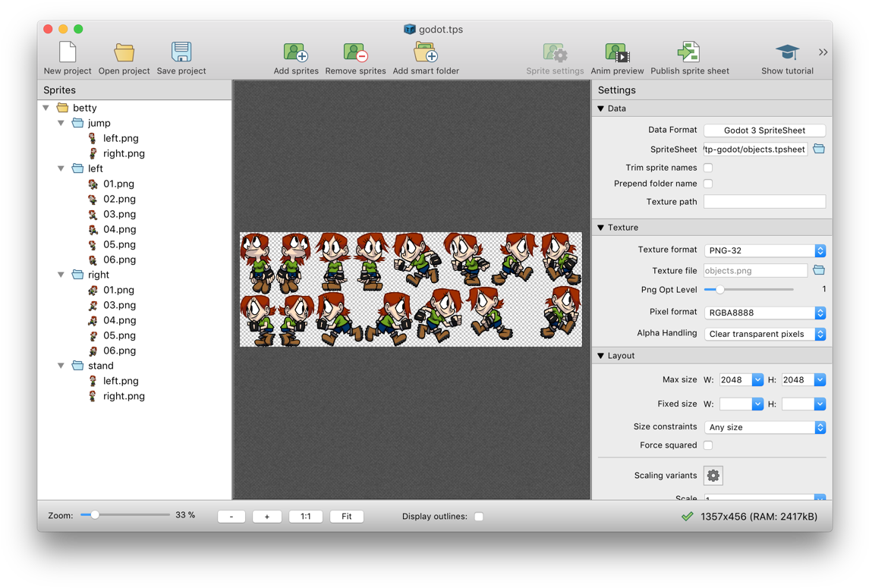Click the 33 % zoom value
869x588 pixels.
click(x=185, y=515)
